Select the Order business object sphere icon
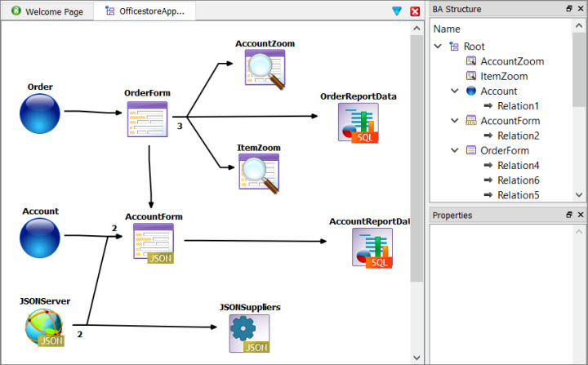The height and width of the screenshot is (365, 588). (40, 113)
